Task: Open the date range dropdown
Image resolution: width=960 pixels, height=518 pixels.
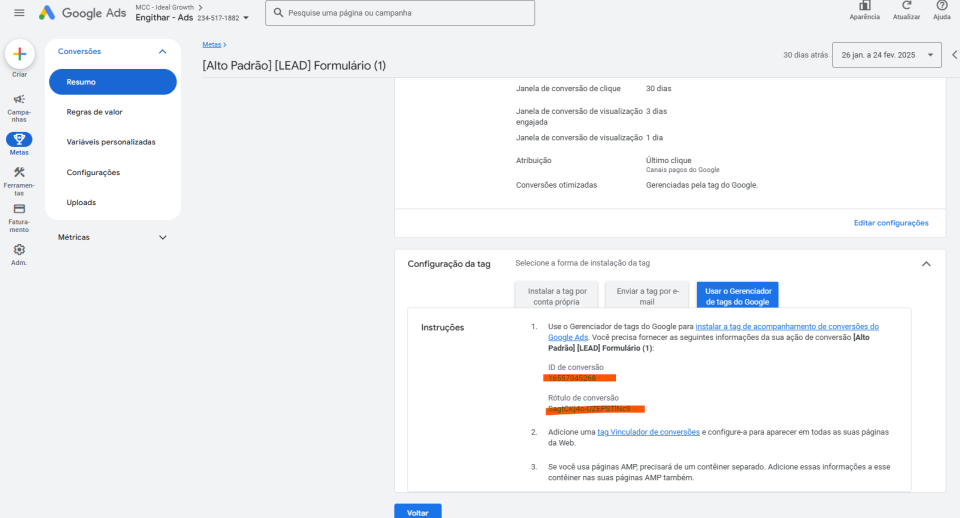Action: (x=886, y=55)
